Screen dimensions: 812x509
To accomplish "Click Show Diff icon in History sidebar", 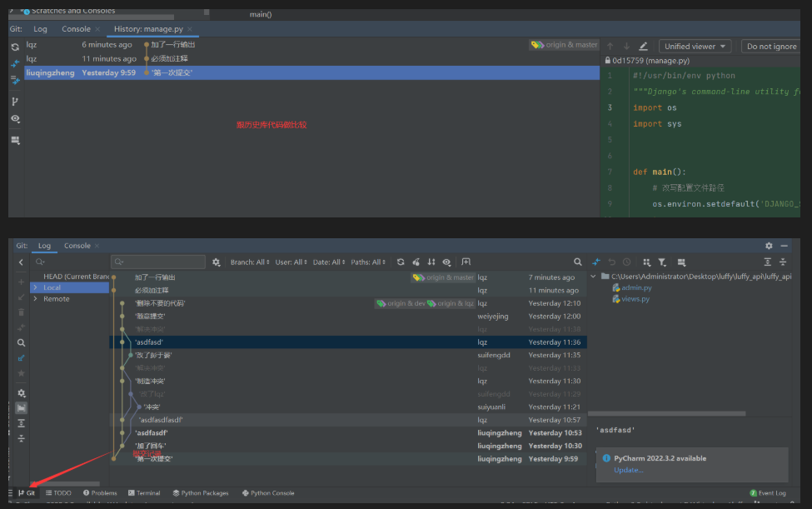I will pos(15,63).
